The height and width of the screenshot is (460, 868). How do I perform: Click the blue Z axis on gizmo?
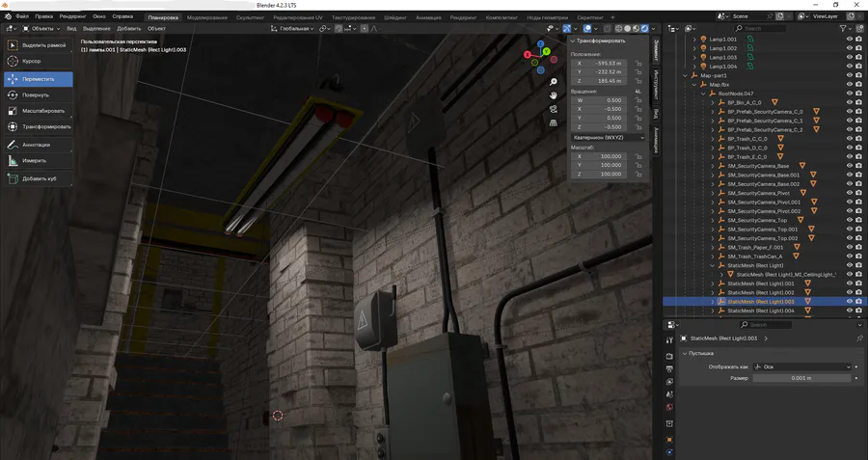541,43
